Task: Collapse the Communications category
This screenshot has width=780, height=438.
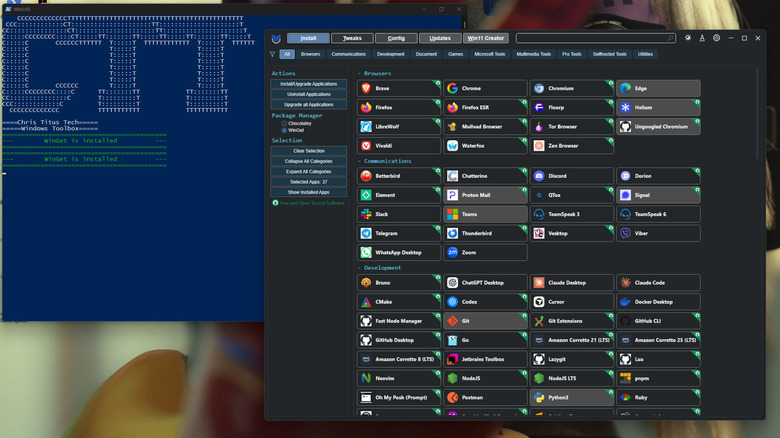Action: (385, 161)
